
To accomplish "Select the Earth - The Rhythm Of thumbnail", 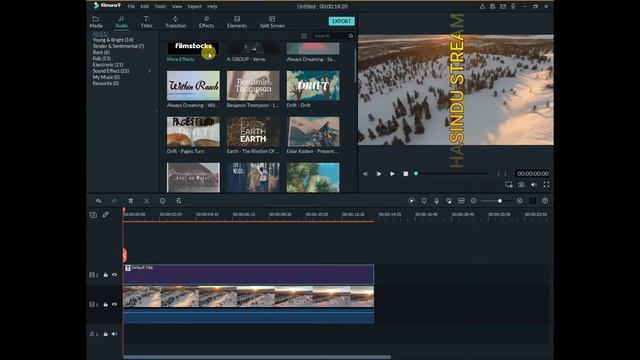I will (x=253, y=131).
